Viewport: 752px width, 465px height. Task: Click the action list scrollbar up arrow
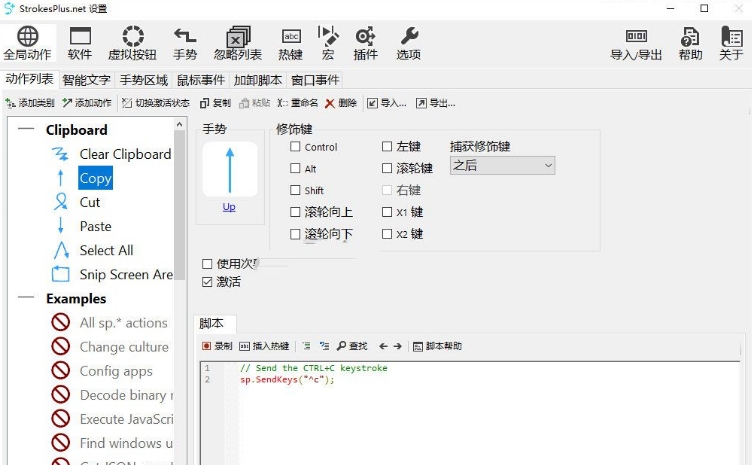coord(179,124)
